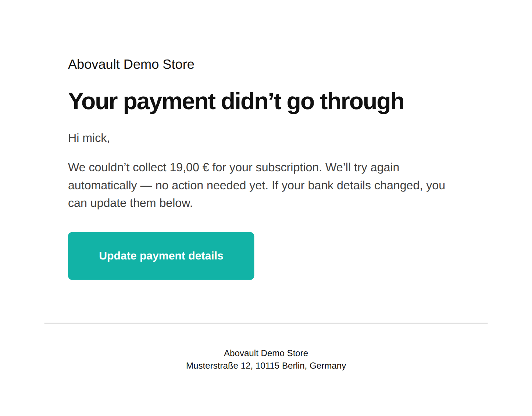
Task: Select the We'll try again phrase
Action: coord(362,167)
